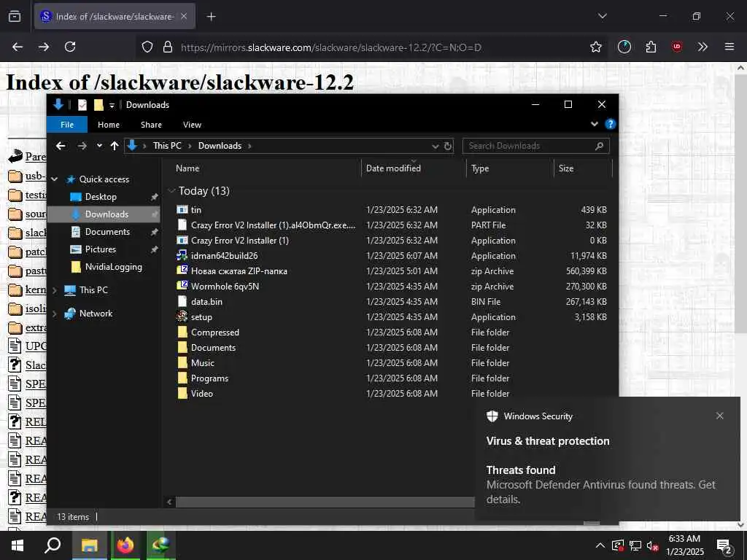
Task: Click horizontal scrollbar in file list
Action: tap(325, 502)
